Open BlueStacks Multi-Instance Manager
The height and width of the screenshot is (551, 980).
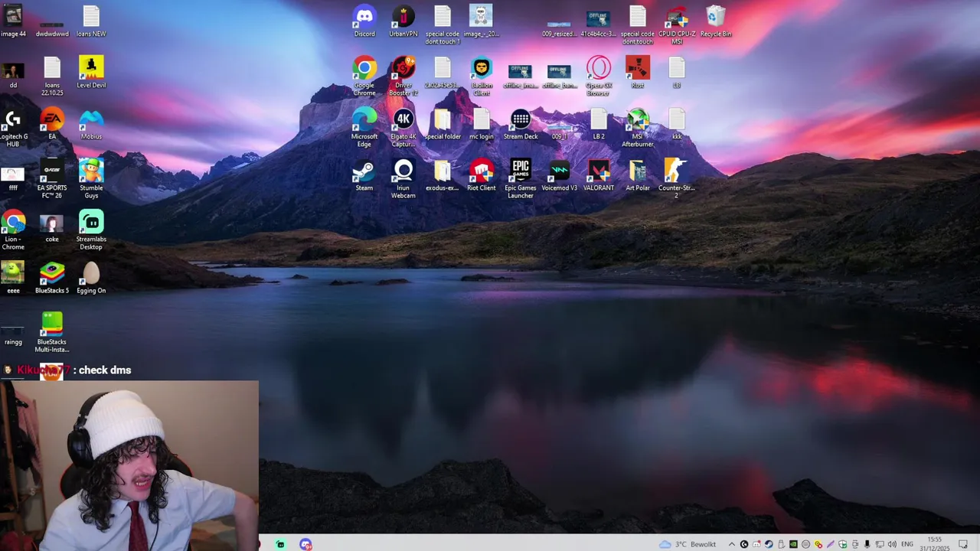pyautogui.click(x=52, y=332)
